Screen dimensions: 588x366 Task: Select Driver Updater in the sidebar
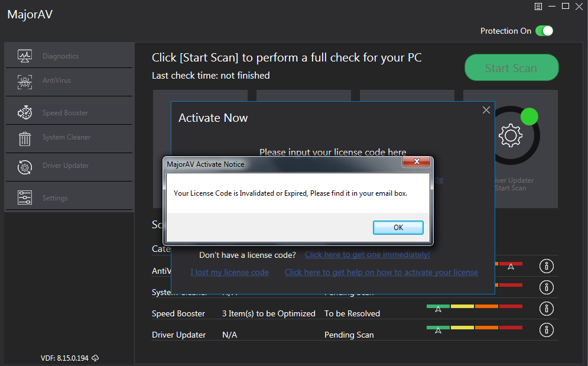coord(69,167)
